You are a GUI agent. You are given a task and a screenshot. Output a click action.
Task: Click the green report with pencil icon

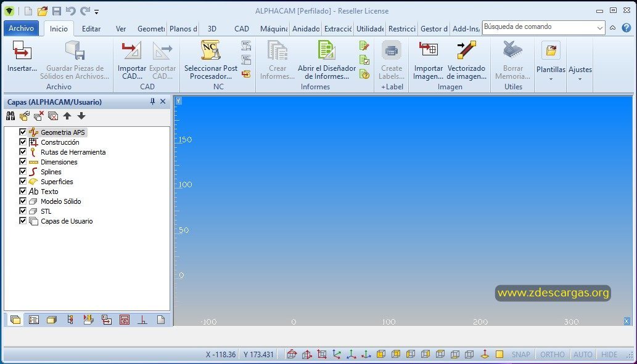[364, 46]
